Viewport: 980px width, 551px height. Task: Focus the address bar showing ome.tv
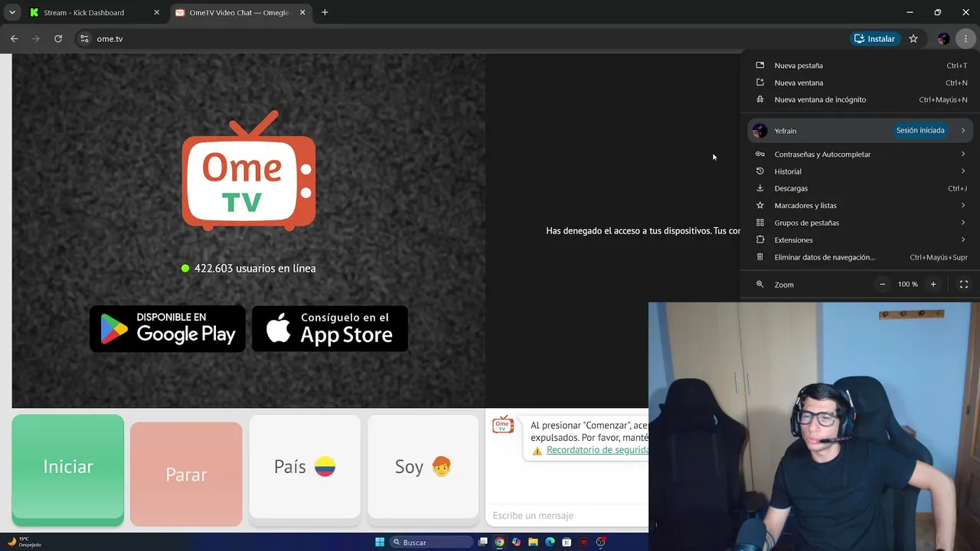coord(459,38)
